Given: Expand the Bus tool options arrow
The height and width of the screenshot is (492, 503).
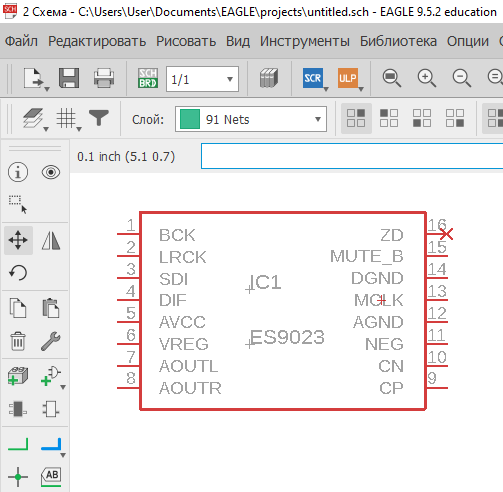Looking at the screenshot, I should click(x=63, y=455).
